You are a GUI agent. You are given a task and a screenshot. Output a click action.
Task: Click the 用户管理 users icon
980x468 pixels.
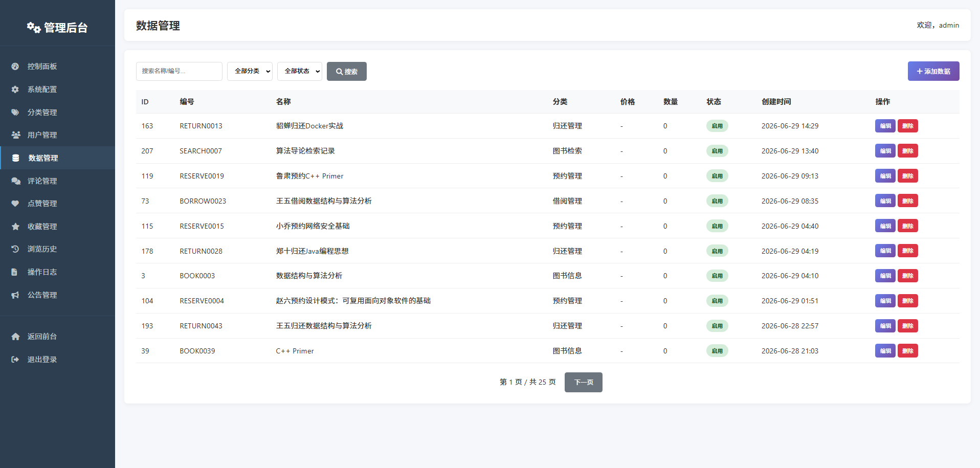click(x=16, y=135)
